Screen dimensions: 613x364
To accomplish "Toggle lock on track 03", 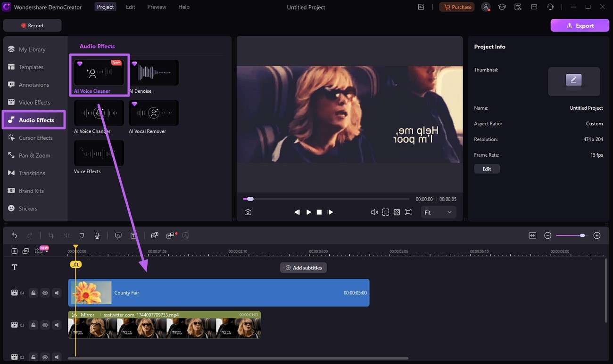I will pos(33,325).
